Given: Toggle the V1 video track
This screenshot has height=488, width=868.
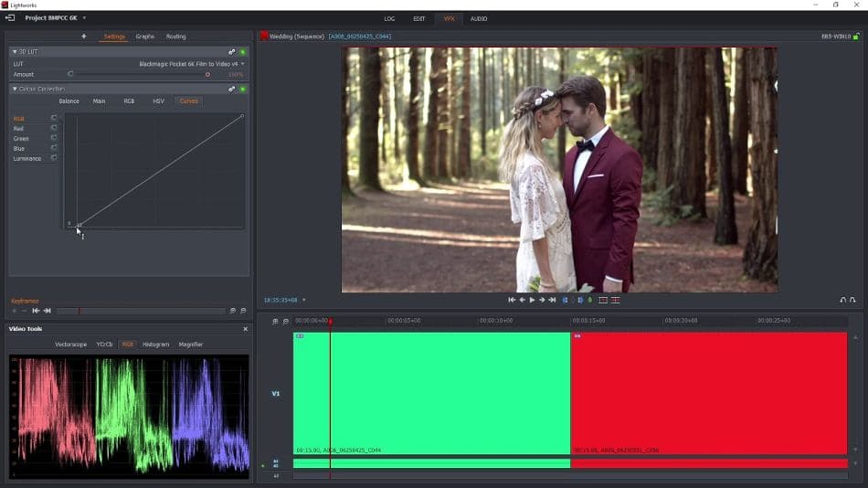Looking at the screenshot, I should click(276, 393).
